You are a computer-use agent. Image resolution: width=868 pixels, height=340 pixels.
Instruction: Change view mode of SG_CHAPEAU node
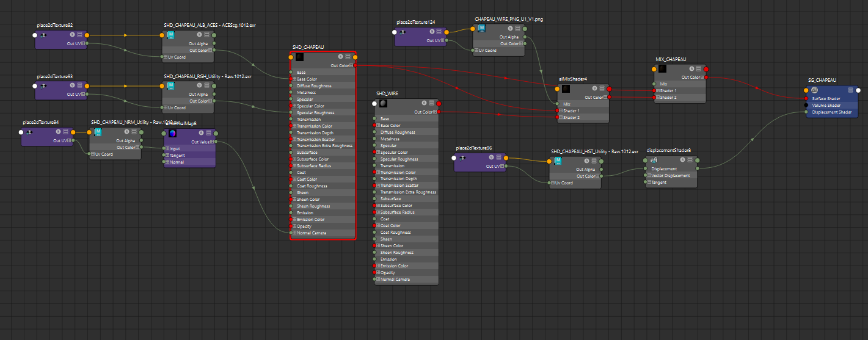[850, 90]
